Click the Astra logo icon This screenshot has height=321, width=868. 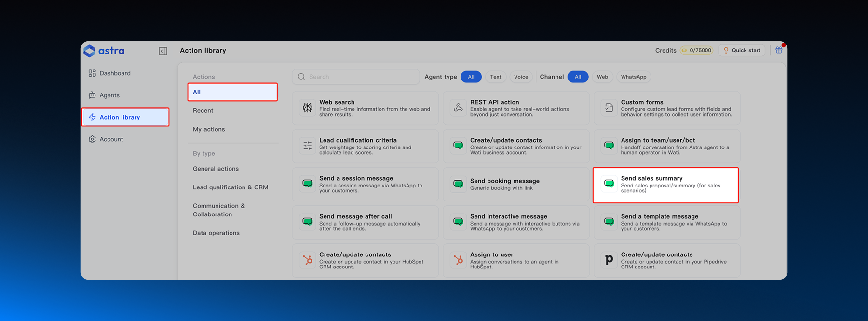[90, 51]
